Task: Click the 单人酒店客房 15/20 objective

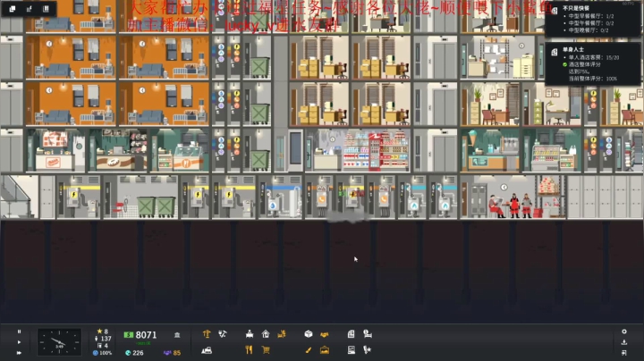Action: pyautogui.click(x=594, y=58)
